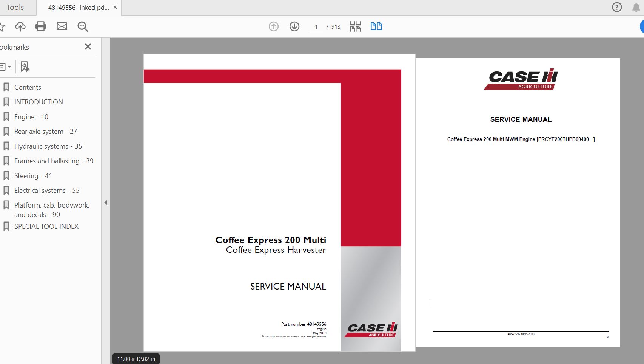Click the fit page scrolling mode icon
Image resolution: width=644 pixels, height=364 pixels.
pos(355,26)
